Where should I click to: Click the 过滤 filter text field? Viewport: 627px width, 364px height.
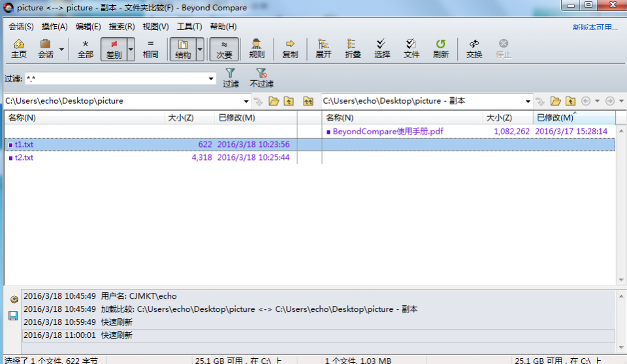click(x=116, y=79)
